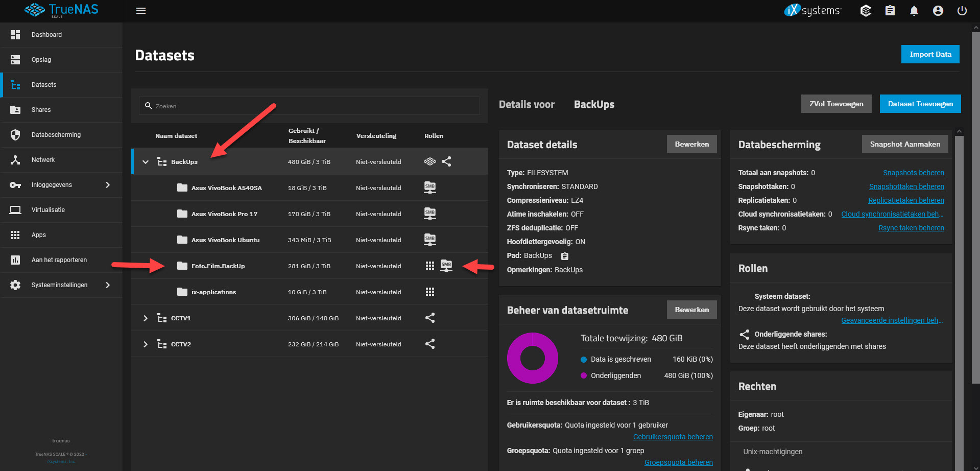Open Opslag in the sidebar
This screenshot has height=471, width=980.
click(61, 60)
